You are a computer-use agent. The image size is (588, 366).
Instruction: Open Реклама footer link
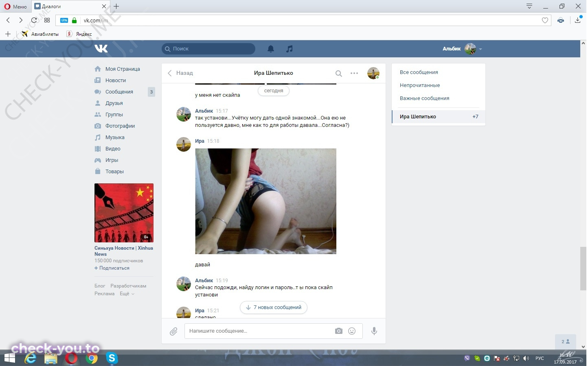click(104, 294)
